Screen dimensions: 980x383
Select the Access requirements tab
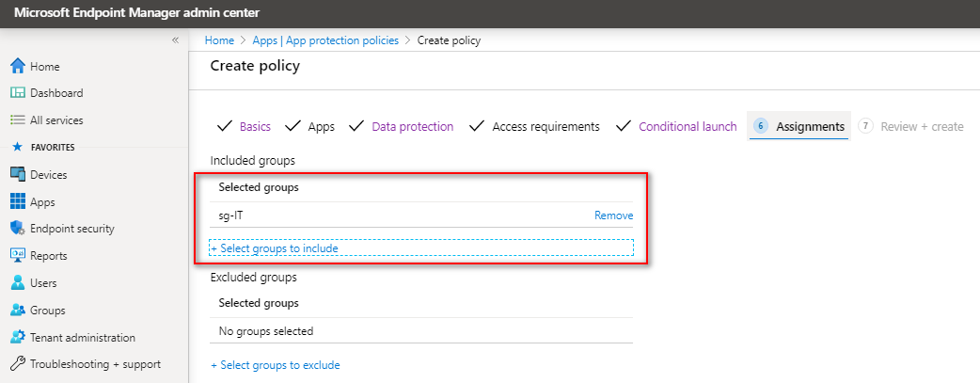pos(545,126)
